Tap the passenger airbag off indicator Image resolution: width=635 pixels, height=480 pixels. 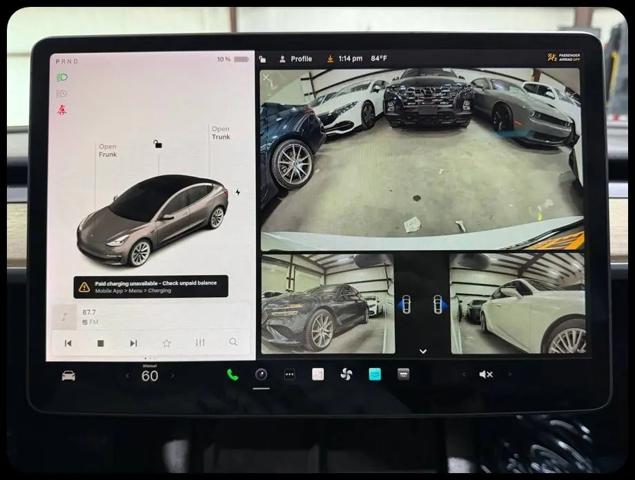[x=564, y=57]
